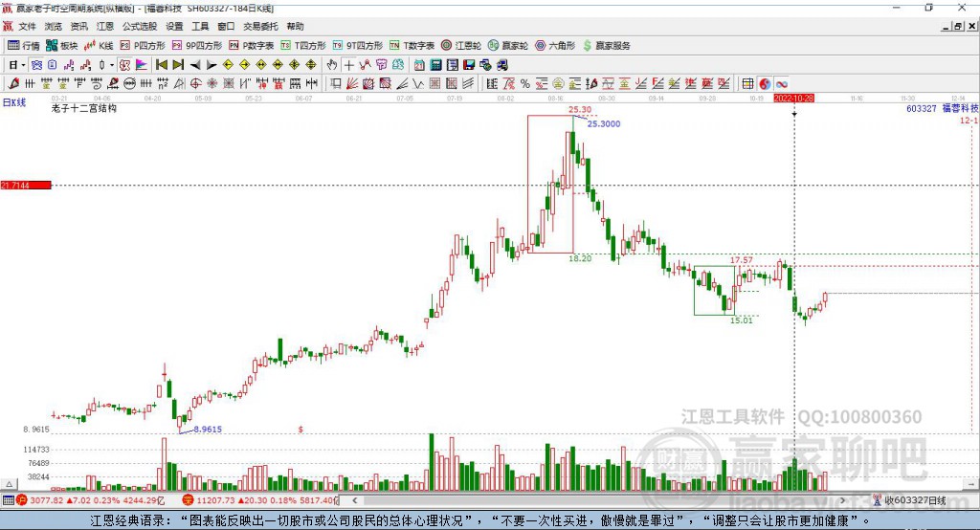The image size is (980, 530).
Task: Click the highlighted 2022-10-28 date marker
Action: pyautogui.click(x=793, y=99)
